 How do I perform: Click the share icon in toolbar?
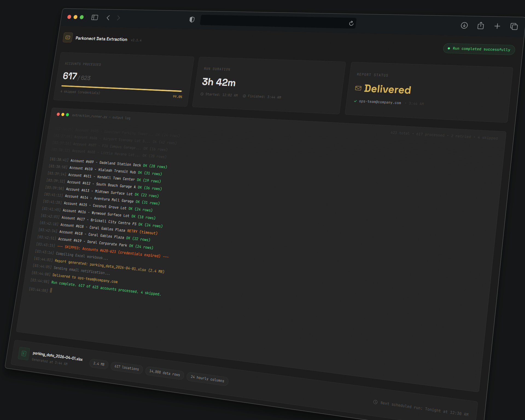coord(480,26)
